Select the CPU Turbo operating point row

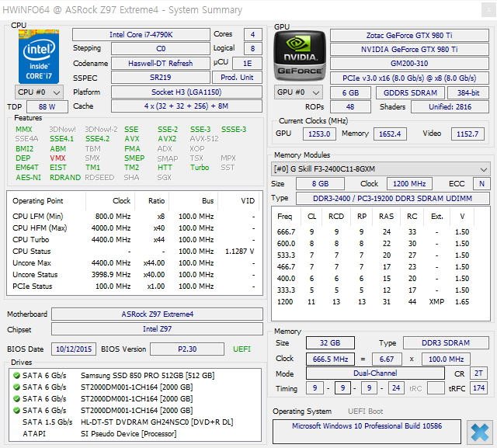(134, 239)
